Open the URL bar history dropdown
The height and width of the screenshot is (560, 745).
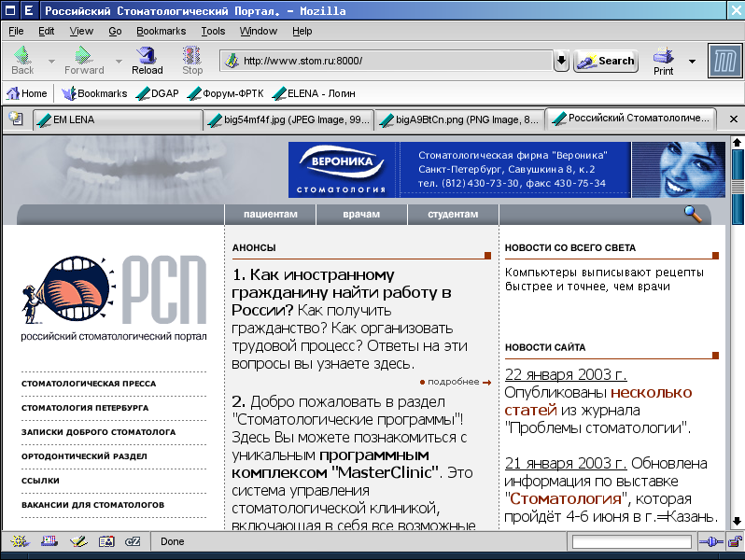[561, 61]
